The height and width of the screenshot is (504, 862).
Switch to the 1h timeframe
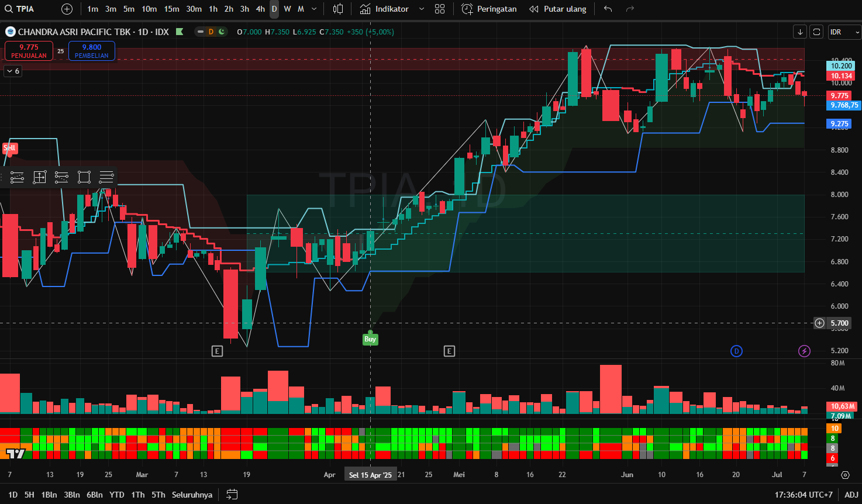click(213, 9)
